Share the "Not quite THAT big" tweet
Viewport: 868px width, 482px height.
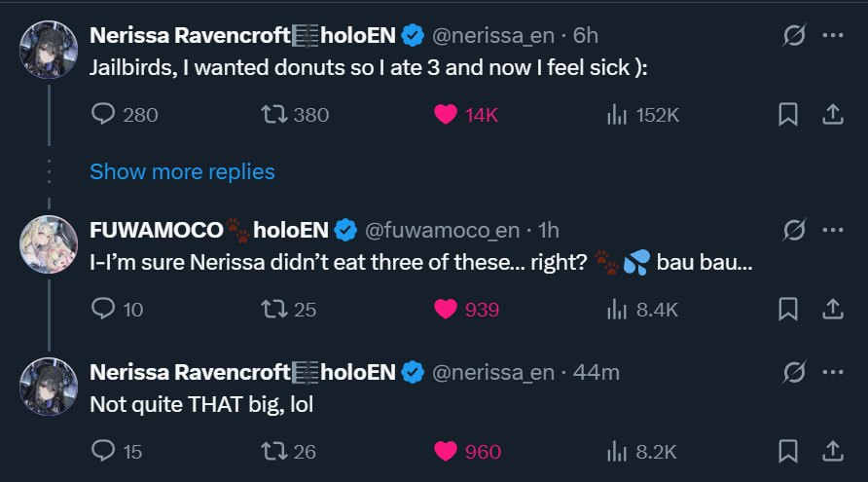pyautogui.click(x=833, y=451)
